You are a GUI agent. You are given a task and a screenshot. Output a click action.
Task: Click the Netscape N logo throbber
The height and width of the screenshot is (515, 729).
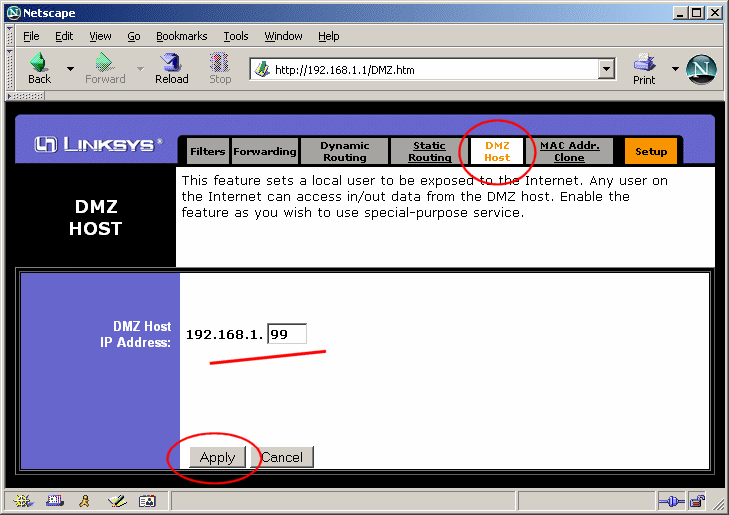tap(702, 69)
